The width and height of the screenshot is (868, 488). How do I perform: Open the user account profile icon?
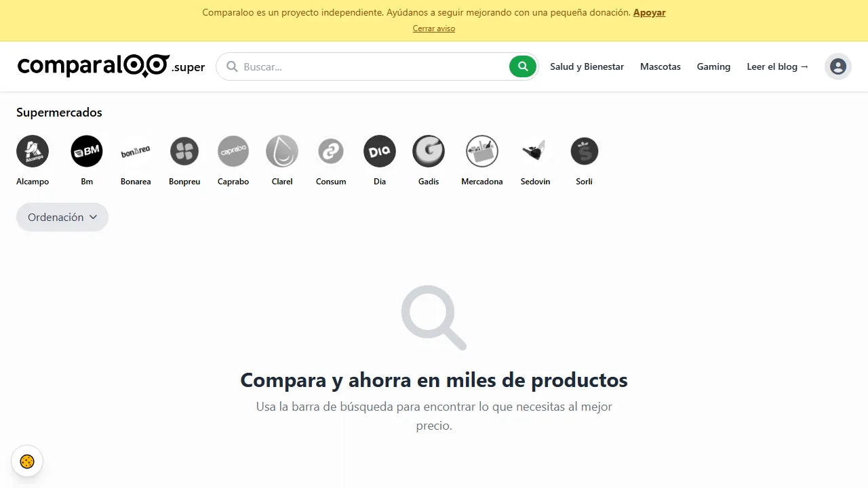(x=837, y=66)
